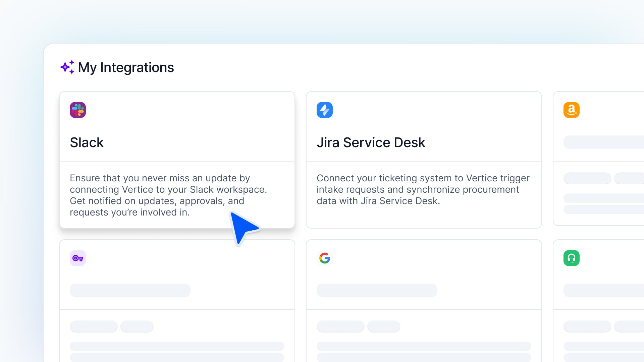Open the Jira Service Desk title
Screen dimensions: 644x362
click(x=371, y=142)
